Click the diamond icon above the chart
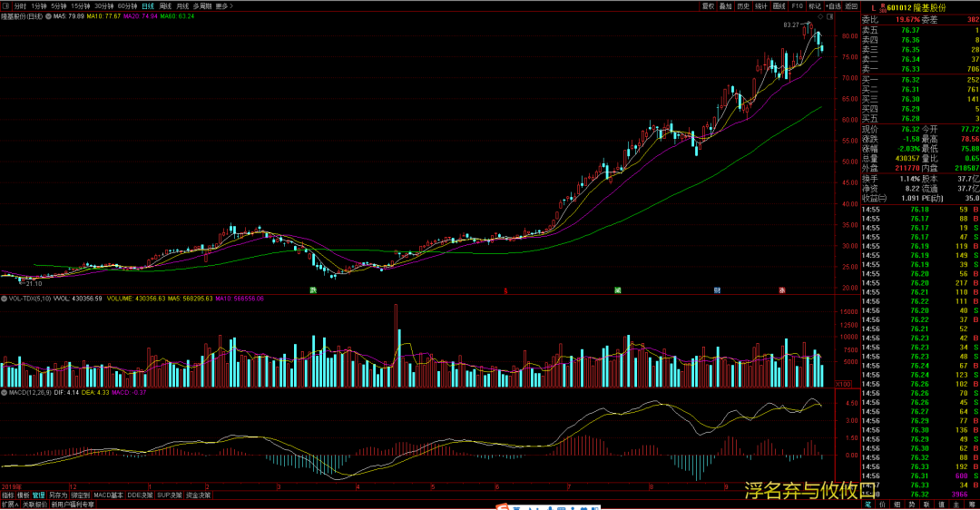This screenshot has width=980, height=510. [819, 16]
